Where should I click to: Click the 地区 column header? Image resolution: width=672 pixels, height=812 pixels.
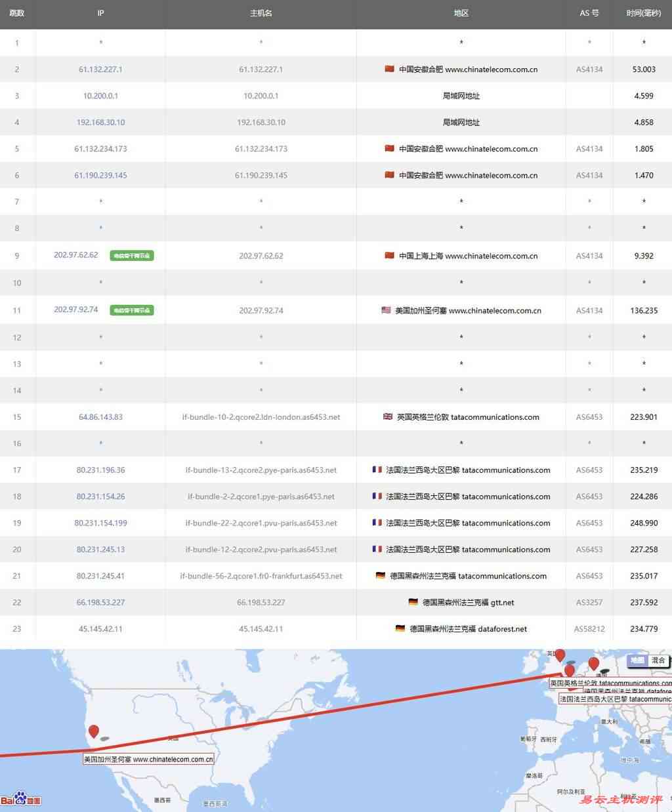click(461, 13)
